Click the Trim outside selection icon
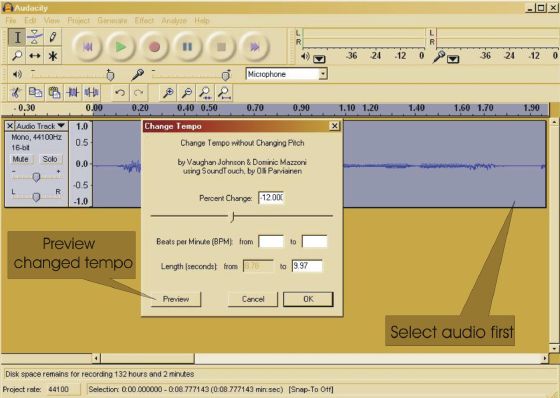The image size is (560, 398). click(73, 93)
